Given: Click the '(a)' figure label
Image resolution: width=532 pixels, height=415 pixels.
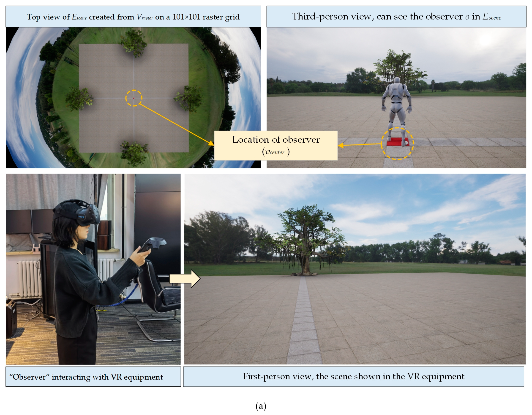Looking at the screenshot, I should [261, 406].
